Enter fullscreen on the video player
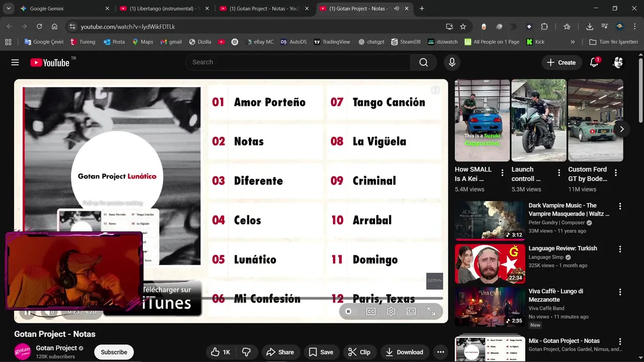 pos(431,311)
